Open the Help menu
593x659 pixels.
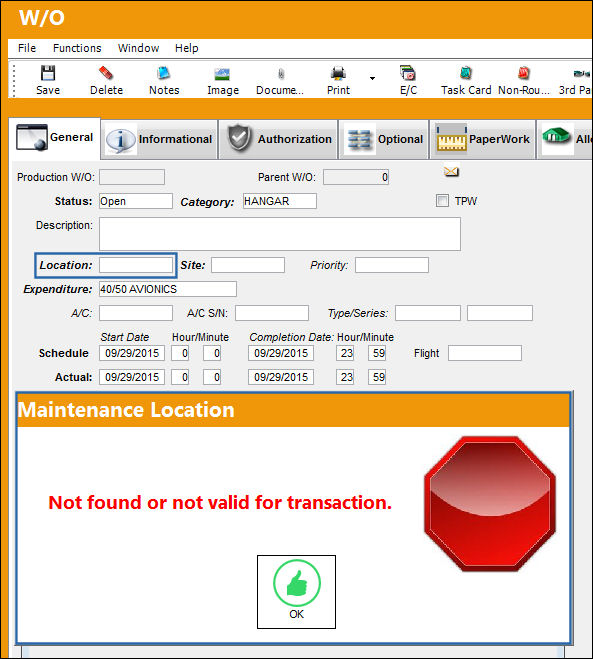(187, 48)
